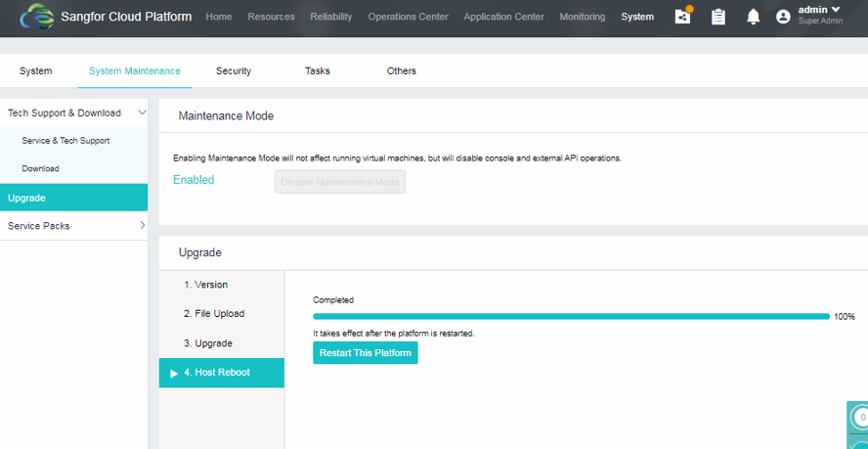Expand the admin account dropdown arrow
This screenshot has height=449, width=868.
[x=835, y=10]
